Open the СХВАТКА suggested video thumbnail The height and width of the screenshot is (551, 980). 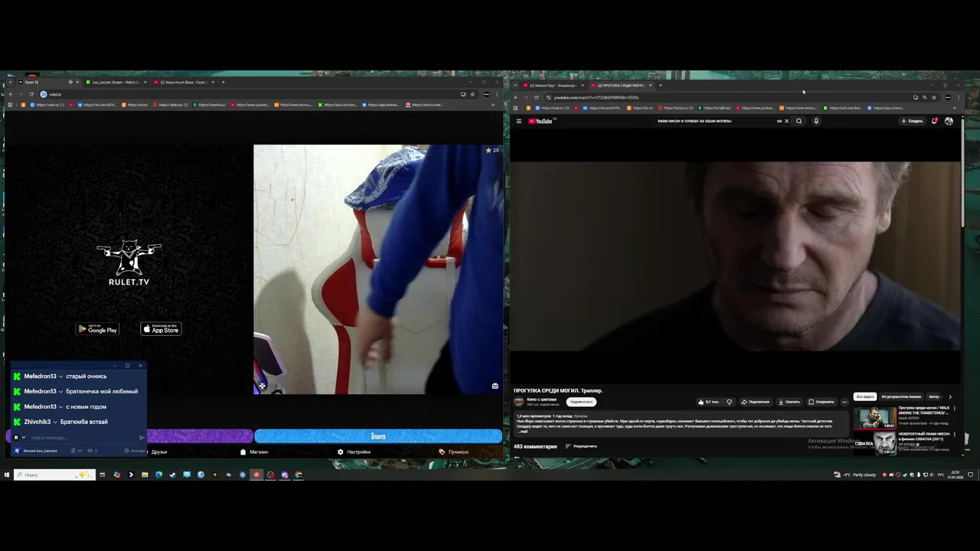tap(874, 442)
